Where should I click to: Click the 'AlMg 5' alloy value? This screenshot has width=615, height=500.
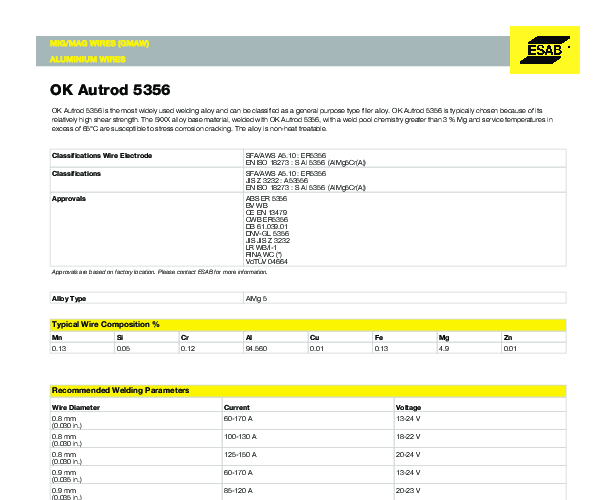[256, 299]
